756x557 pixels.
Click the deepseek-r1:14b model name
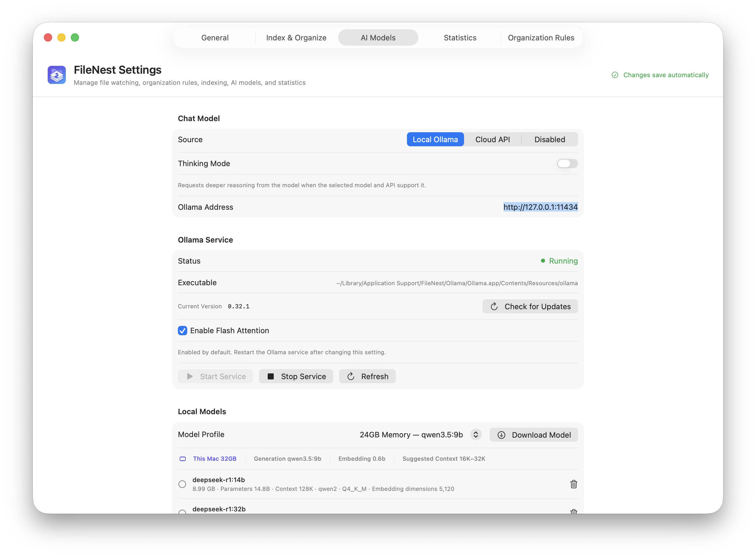pyautogui.click(x=219, y=479)
